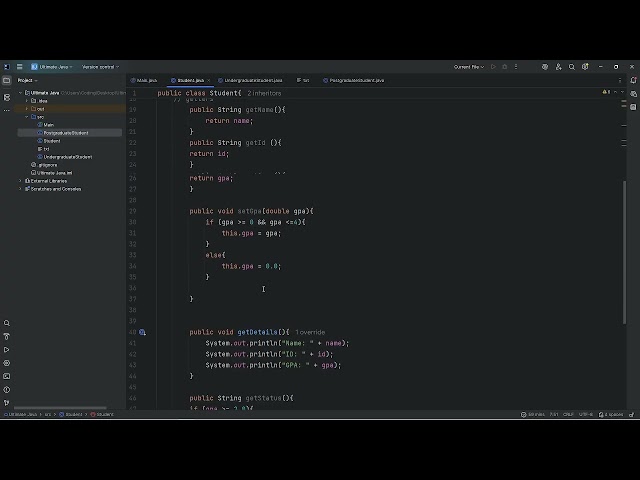Toggle the Project tool window folder icon
This screenshot has width=640, height=480.
point(7,80)
